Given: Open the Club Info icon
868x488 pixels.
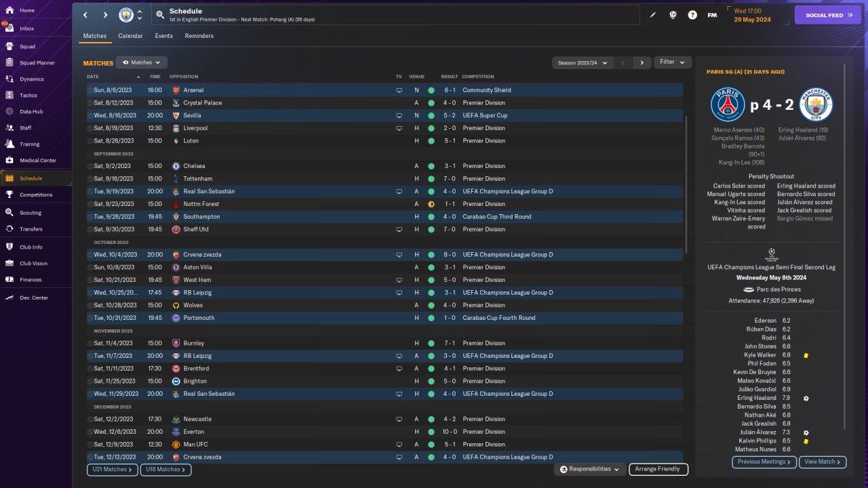Looking at the screenshot, I should click(x=9, y=247).
